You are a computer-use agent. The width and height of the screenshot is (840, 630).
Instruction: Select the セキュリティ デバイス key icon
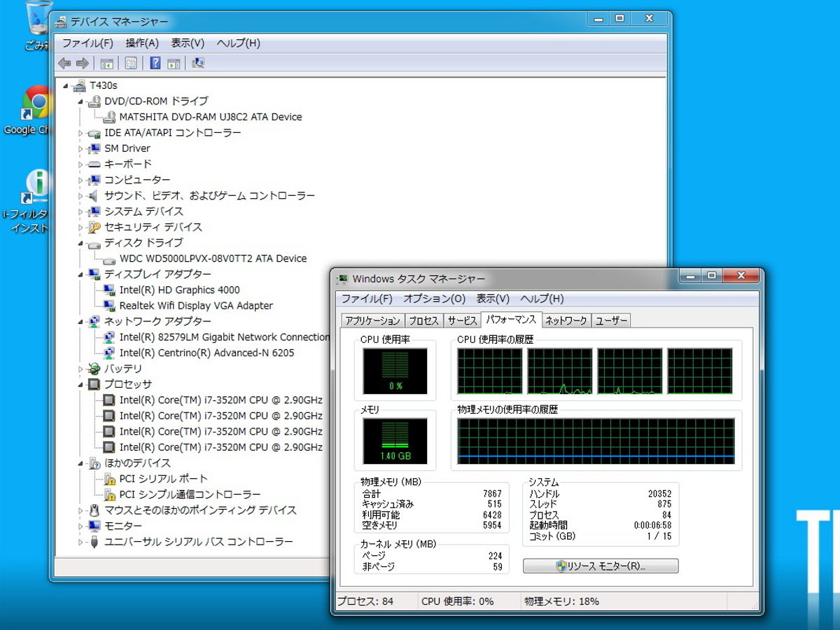pos(94,227)
